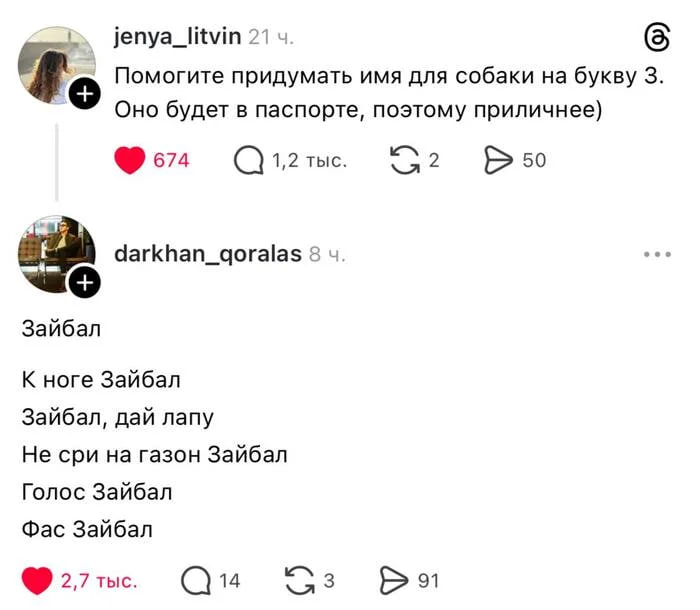Click the 21 ч. timestamp on the post
The height and width of the screenshot is (610, 700).
point(270,38)
